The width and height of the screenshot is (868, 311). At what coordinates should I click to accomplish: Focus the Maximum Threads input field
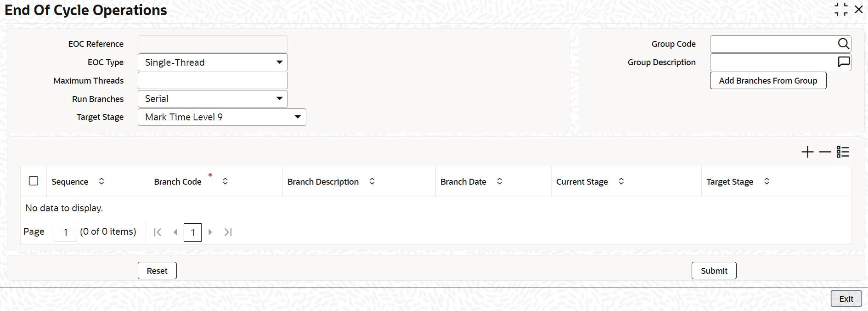[x=213, y=80]
